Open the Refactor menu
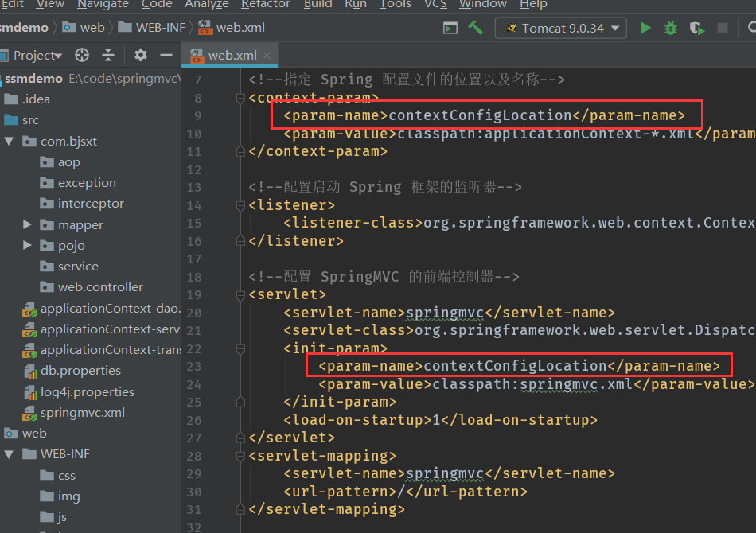The height and width of the screenshot is (533, 756). pos(266,4)
